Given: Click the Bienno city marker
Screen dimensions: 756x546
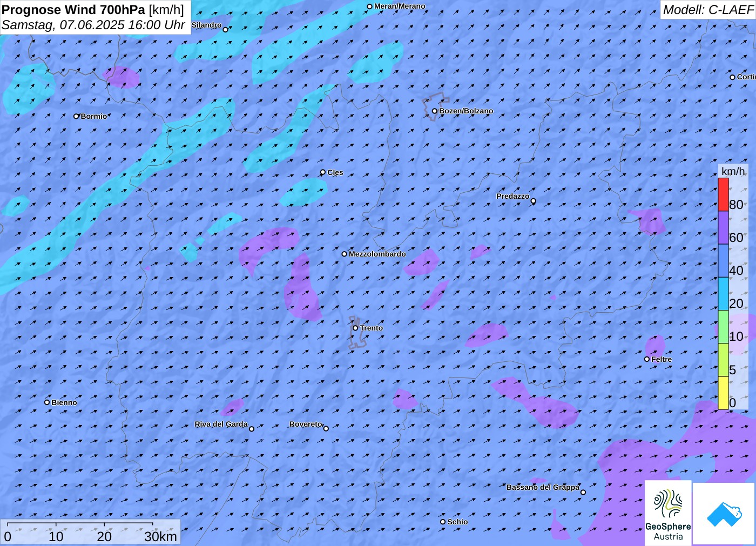Looking at the screenshot, I should pos(47,402).
